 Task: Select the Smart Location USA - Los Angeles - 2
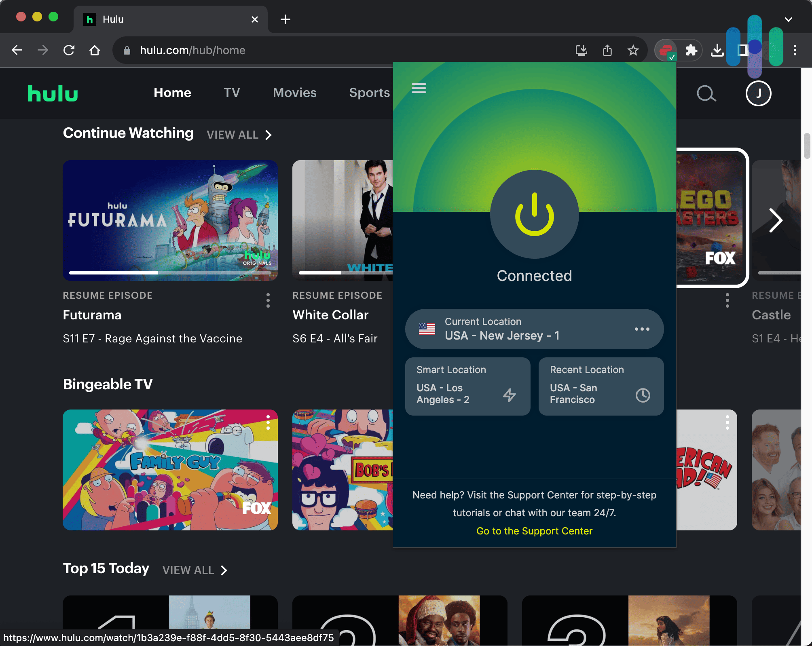467,386
